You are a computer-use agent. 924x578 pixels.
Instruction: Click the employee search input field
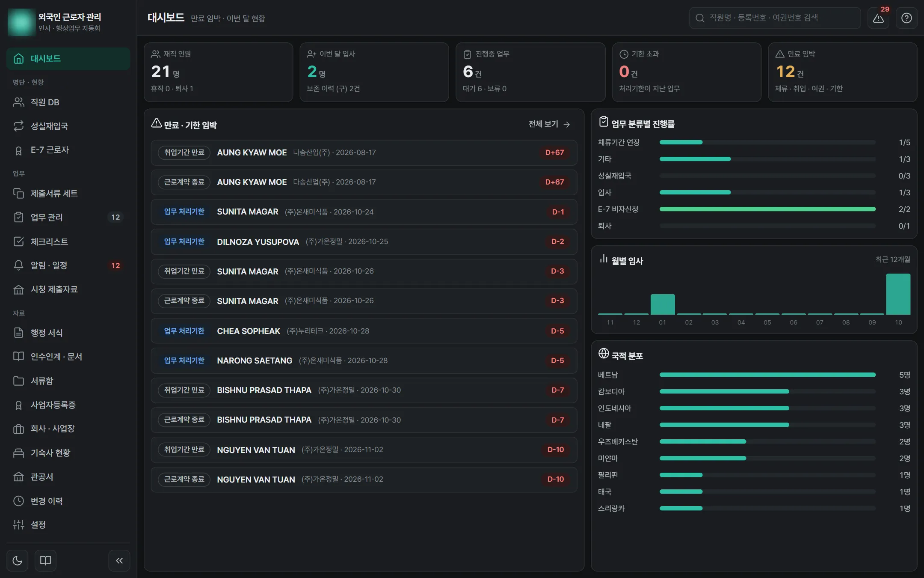tap(775, 18)
